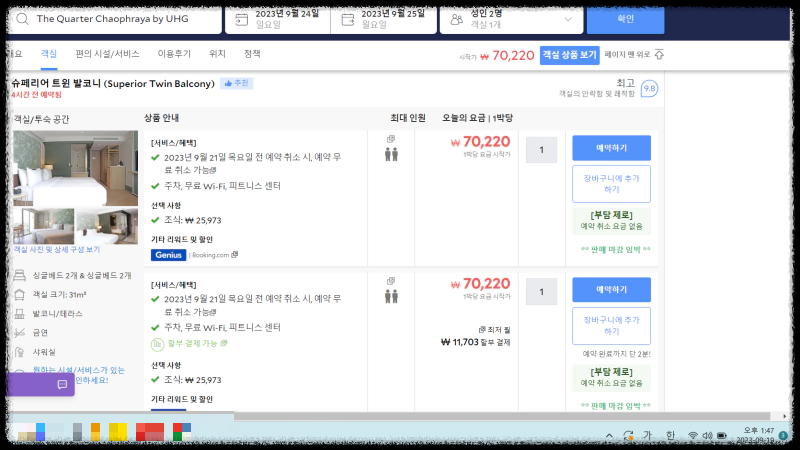Select room quantity in the first offer
This screenshot has width=800, height=450.
[x=541, y=150]
